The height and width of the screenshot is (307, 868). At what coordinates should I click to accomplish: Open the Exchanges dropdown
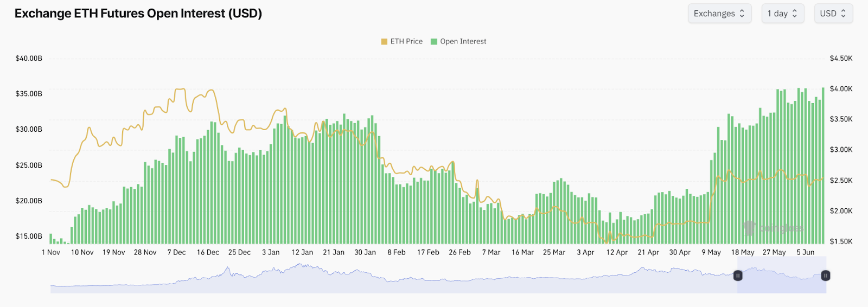click(719, 14)
